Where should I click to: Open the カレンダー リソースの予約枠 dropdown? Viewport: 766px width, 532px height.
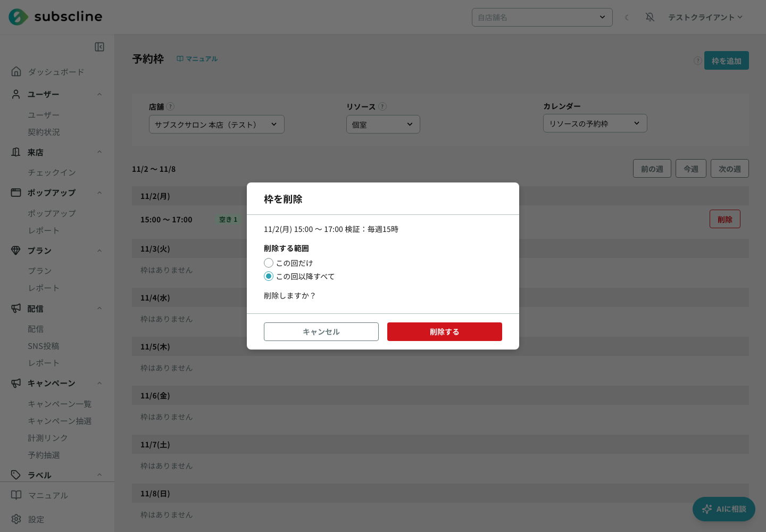point(595,123)
